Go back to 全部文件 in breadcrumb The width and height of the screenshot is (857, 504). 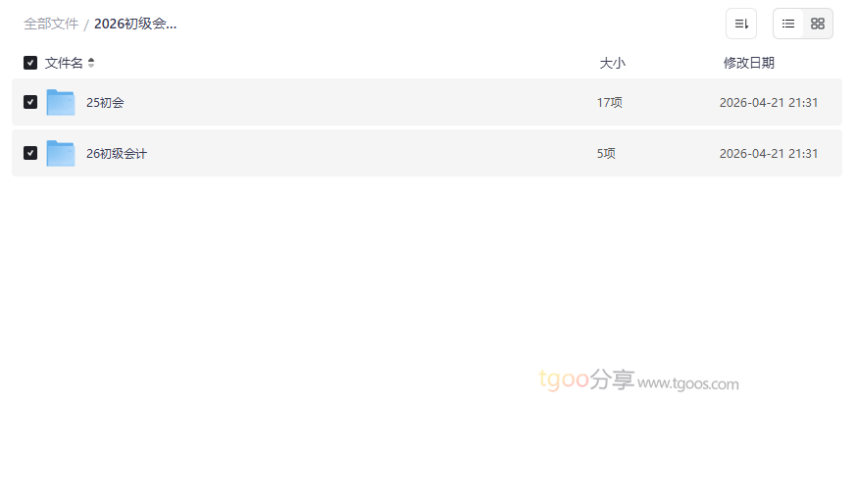coord(51,24)
